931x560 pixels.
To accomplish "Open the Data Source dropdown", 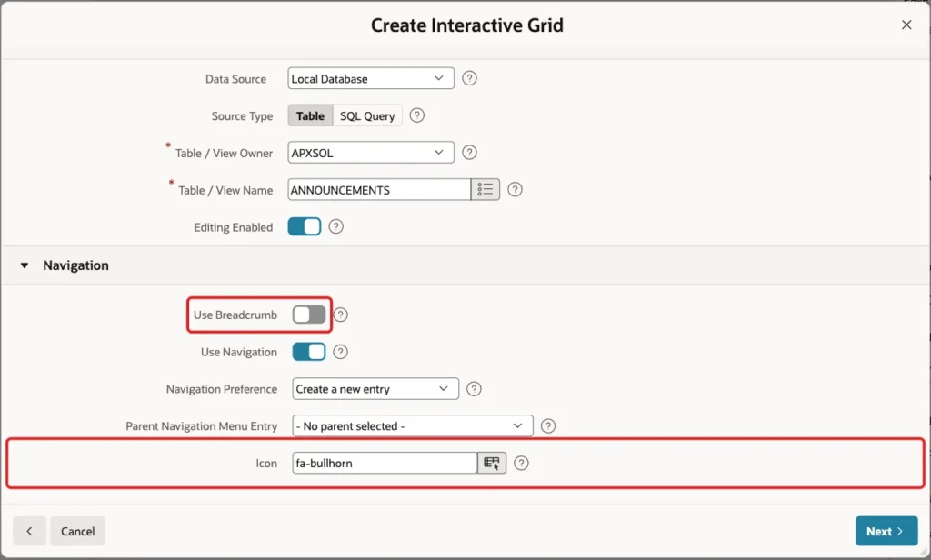I will [x=371, y=78].
